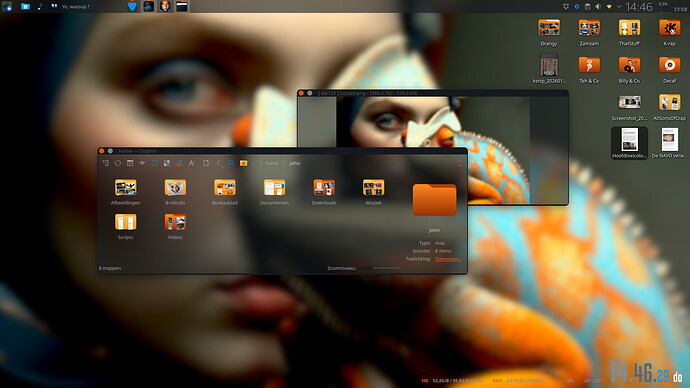Open the AllSortsOfCrap desktop folder
Image resolution: width=690 pixels, height=388 pixels.
coord(669,107)
